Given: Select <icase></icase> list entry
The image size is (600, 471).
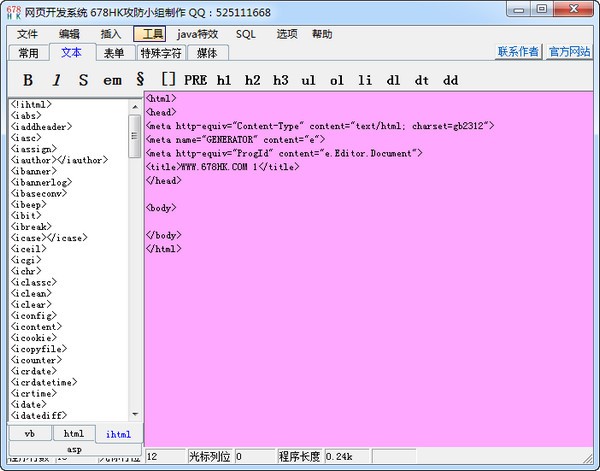Looking at the screenshot, I should 49,238.
